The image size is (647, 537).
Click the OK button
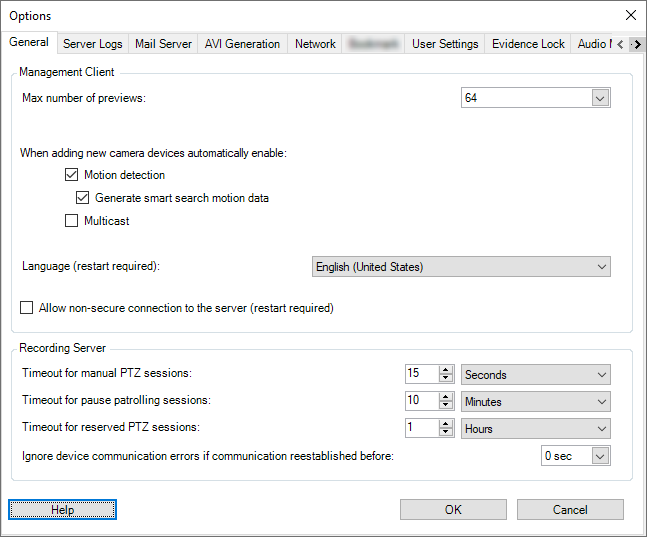pos(453,510)
